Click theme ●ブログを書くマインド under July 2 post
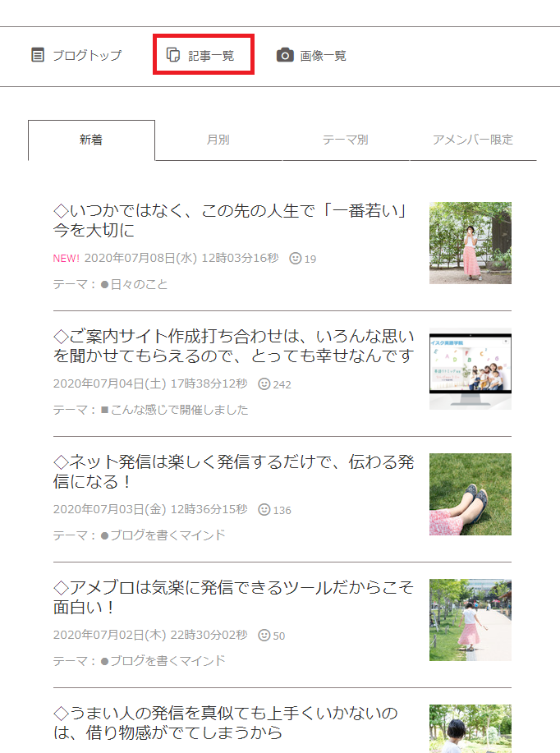Image resolution: width=560 pixels, height=753 pixels. [163, 661]
